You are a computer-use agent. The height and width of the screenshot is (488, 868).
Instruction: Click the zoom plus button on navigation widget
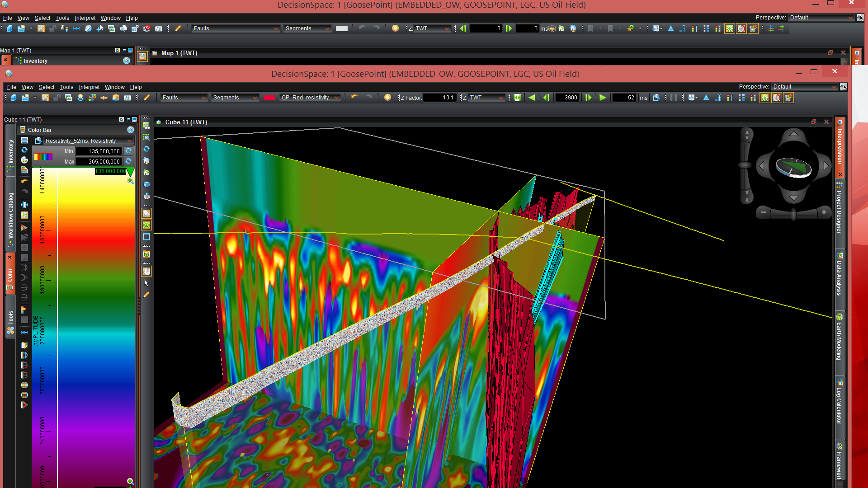(x=824, y=212)
